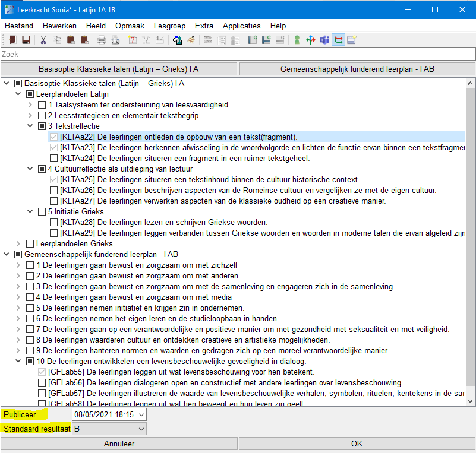Open the Extra menu
Screen dimensions: 476x453
pyautogui.click(x=204, y=26)
